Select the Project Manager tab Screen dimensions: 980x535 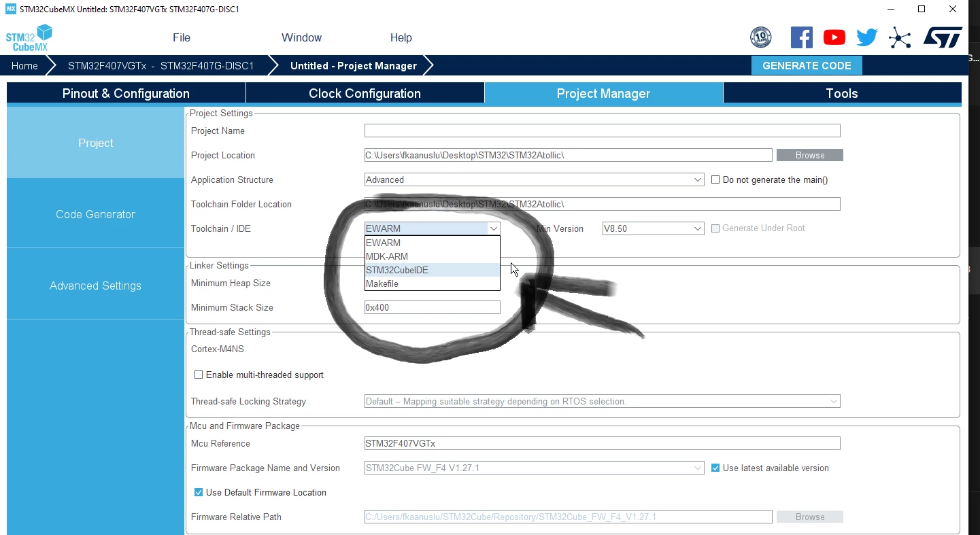(x=604, y=93)
